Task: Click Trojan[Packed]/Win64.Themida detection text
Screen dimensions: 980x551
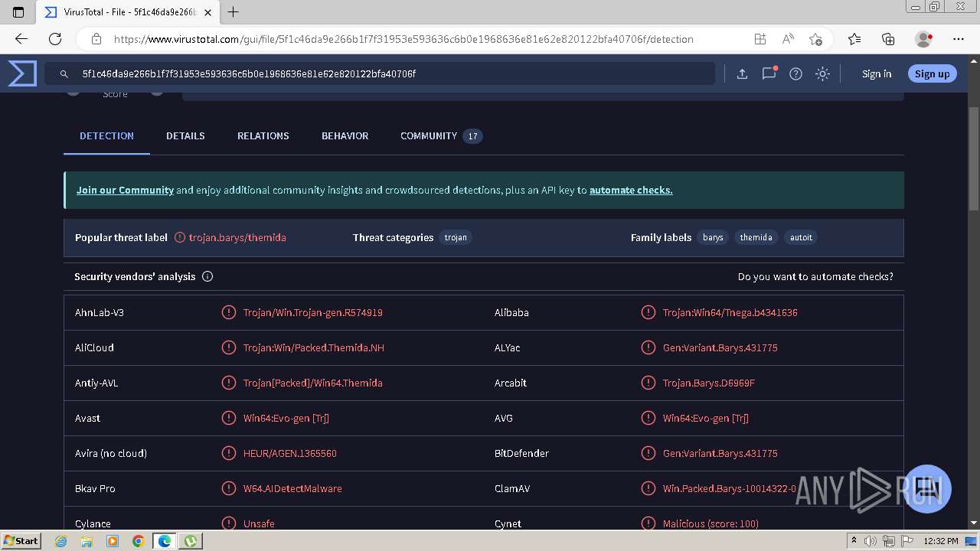Action: tap(313, 383)
